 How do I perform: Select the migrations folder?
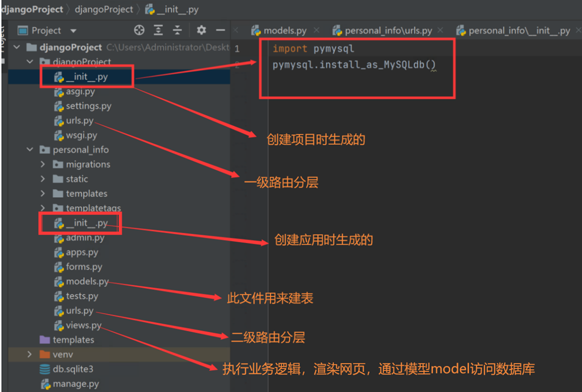click(x=81, y=164)
